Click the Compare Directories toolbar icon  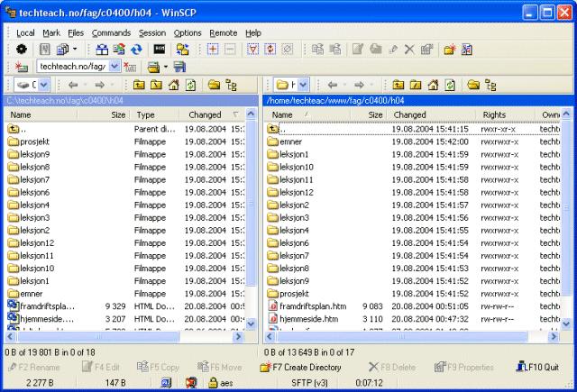(x=102, y=50)
